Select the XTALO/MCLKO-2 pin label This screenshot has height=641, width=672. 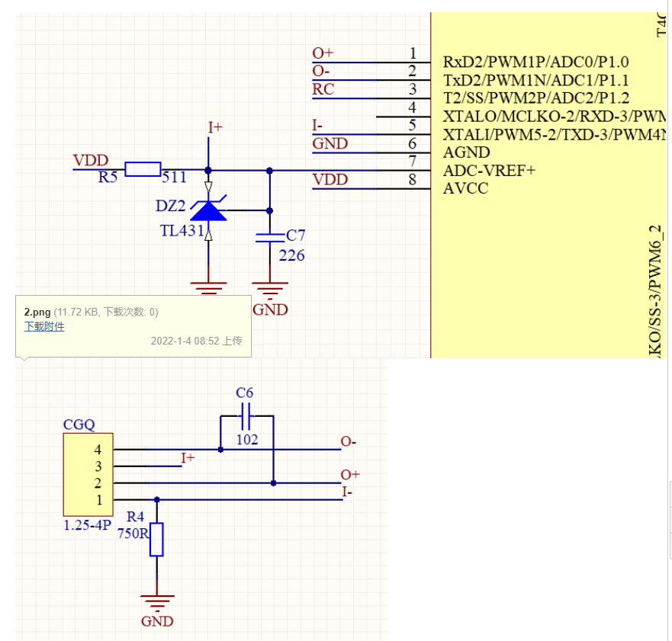(554, 117)
